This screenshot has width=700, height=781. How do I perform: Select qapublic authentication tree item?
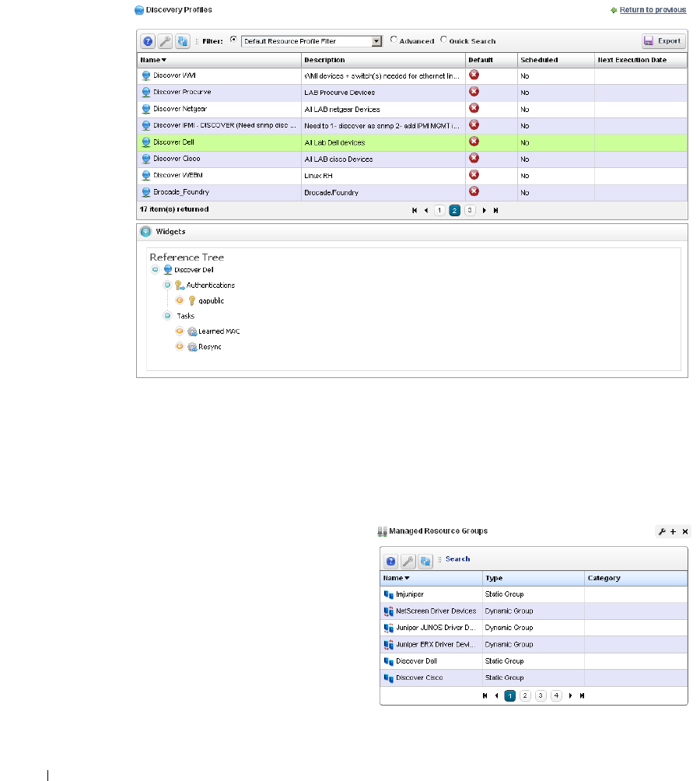click(x=211, y=301)
